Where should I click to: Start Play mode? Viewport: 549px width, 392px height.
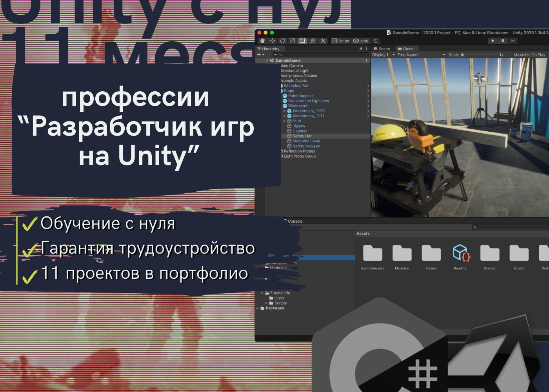[x=493, y=41]
